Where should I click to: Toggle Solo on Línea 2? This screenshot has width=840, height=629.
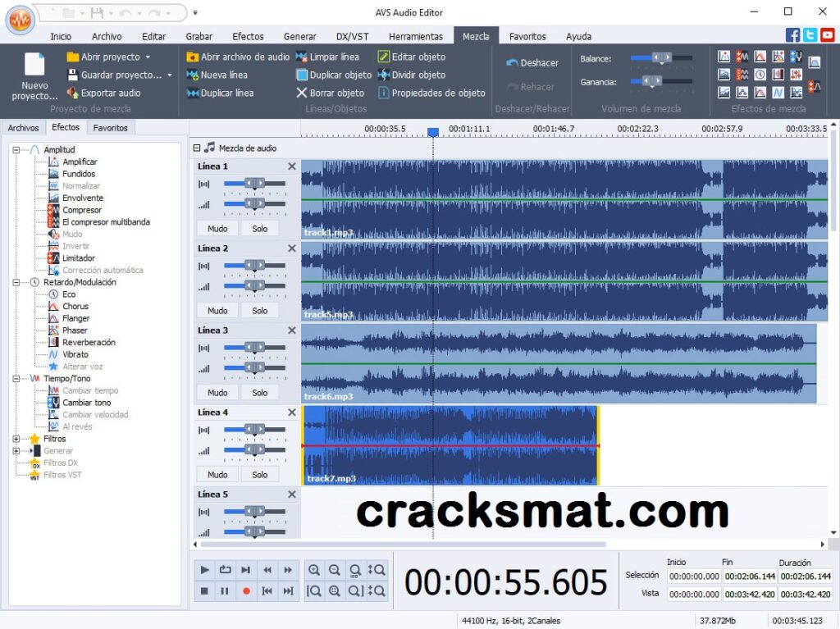coord(260,311)
